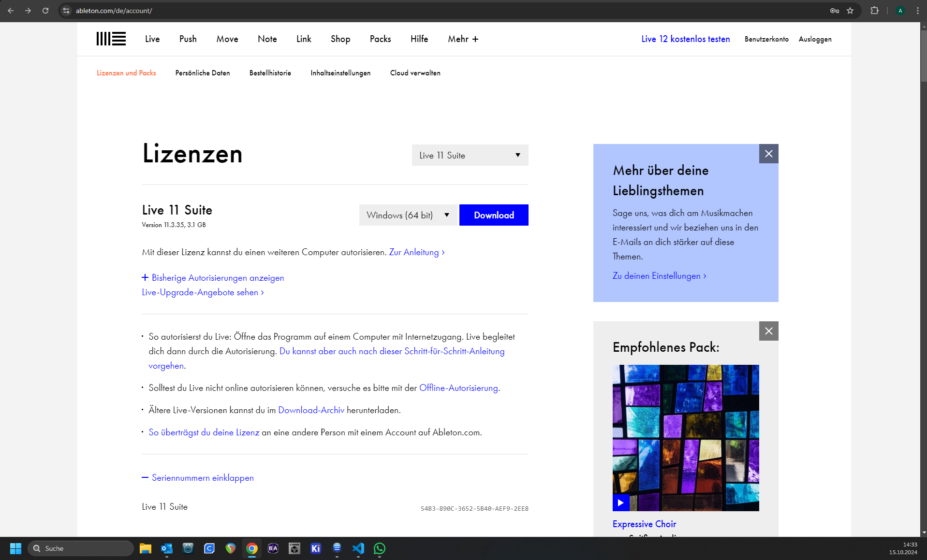Open the Live 11 Suite license dropdown

click(x=470, y=155)
